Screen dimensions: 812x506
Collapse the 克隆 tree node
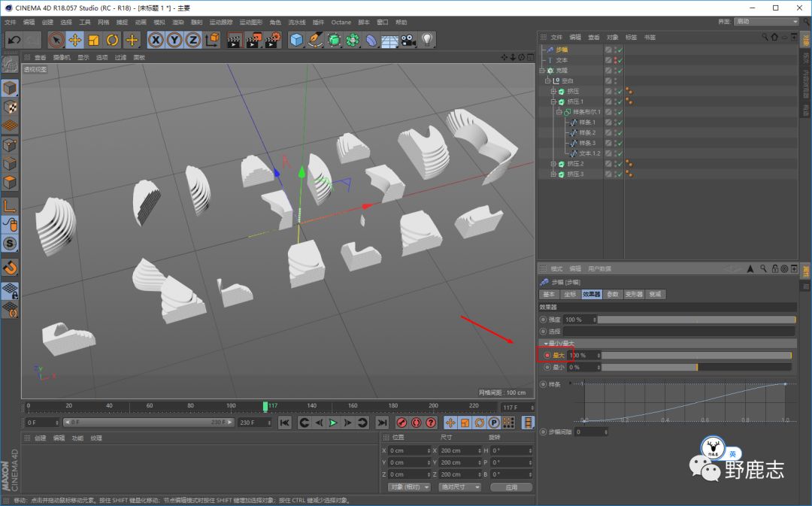(542, 70)
